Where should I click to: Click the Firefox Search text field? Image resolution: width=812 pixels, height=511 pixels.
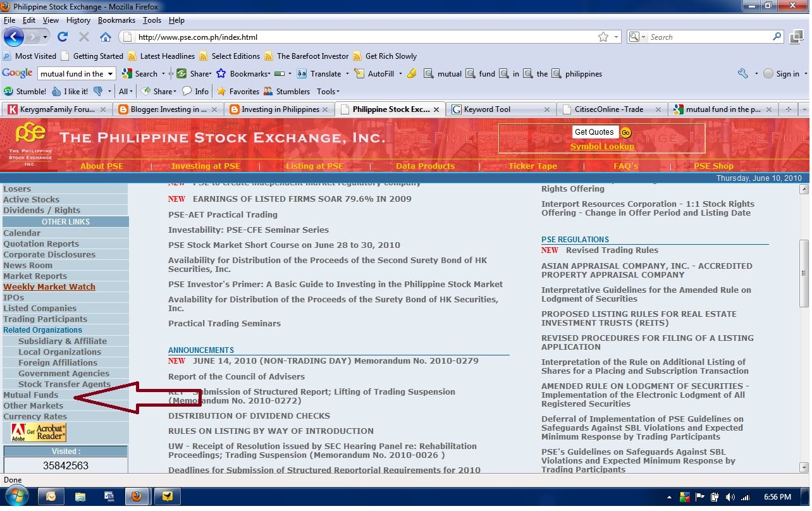coord(708,37)
